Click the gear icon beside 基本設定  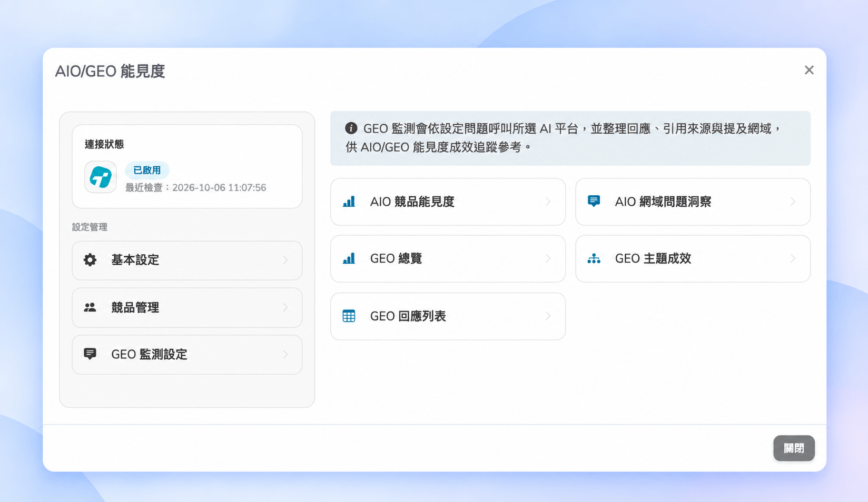[x=90, y=260]
